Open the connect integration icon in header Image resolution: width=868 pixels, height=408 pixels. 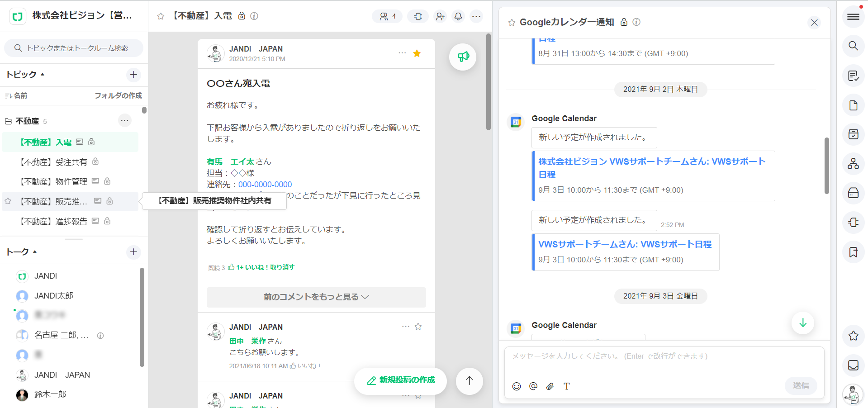[x=418, y=16]
